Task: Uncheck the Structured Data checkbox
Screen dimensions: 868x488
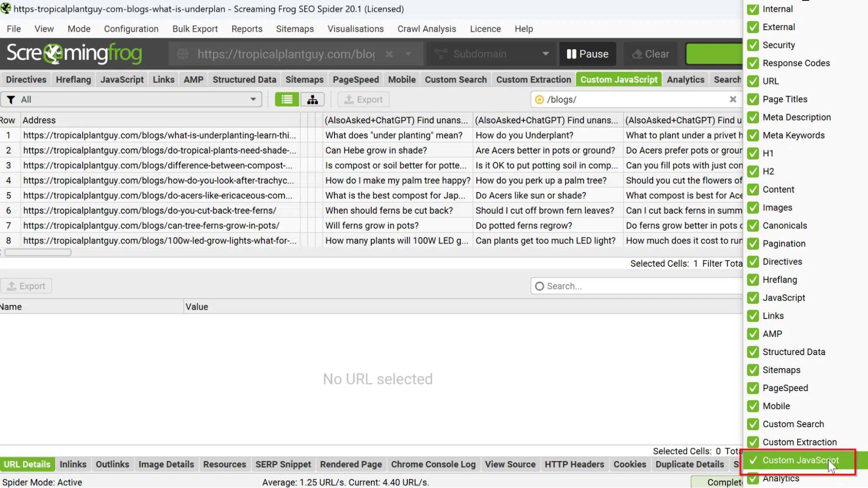Action: pyautogui.click(x=753, y=352)
